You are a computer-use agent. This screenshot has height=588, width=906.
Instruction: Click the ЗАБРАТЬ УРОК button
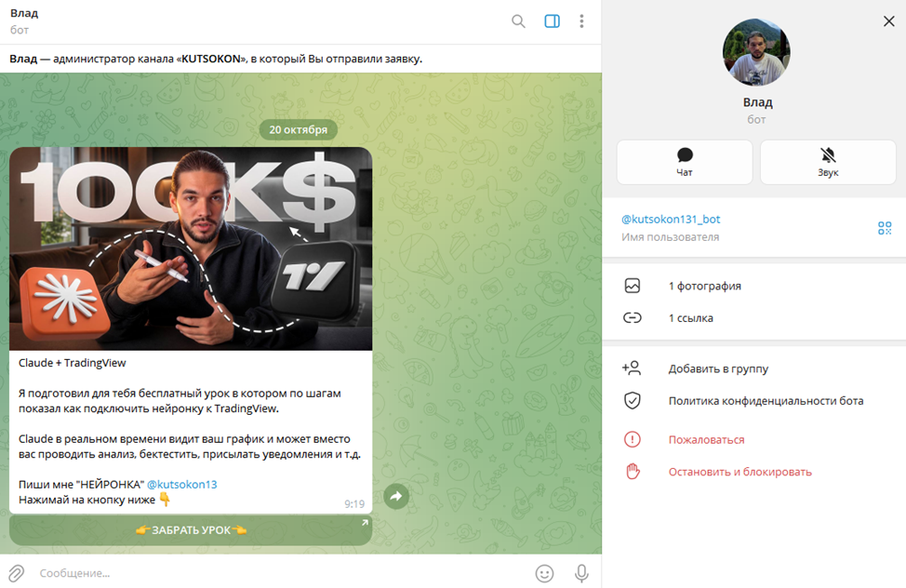pos(191,530)
